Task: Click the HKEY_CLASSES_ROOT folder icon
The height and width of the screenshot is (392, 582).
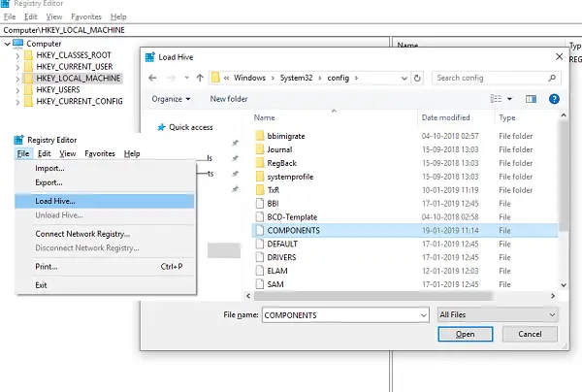Action: (28, 55)
